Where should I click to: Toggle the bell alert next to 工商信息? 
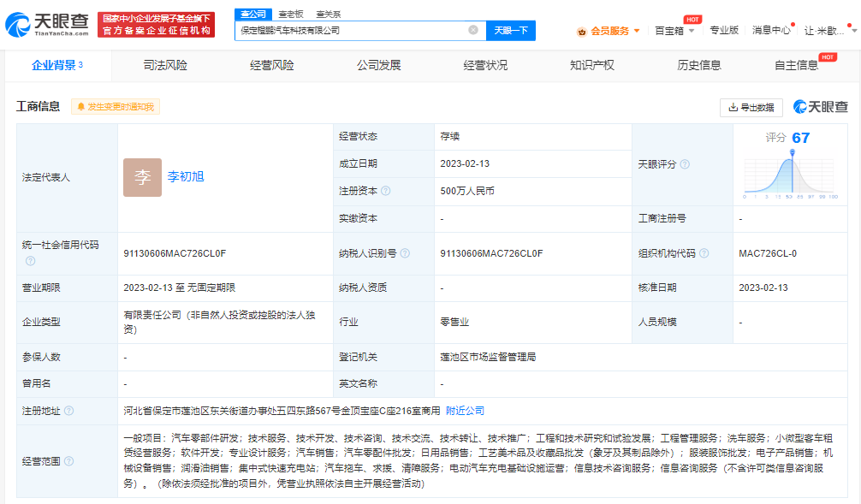click(x=81, y=108)
